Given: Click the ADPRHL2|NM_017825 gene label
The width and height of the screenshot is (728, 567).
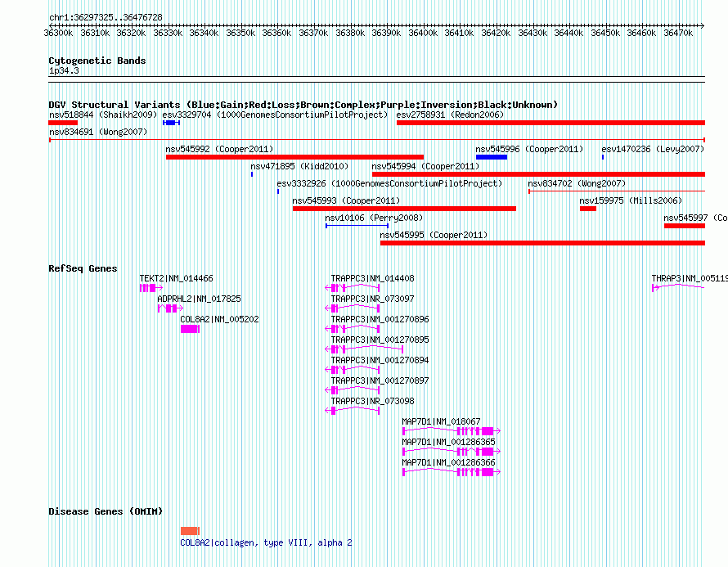Looking at the screenshot, I should tap(200, 299).
